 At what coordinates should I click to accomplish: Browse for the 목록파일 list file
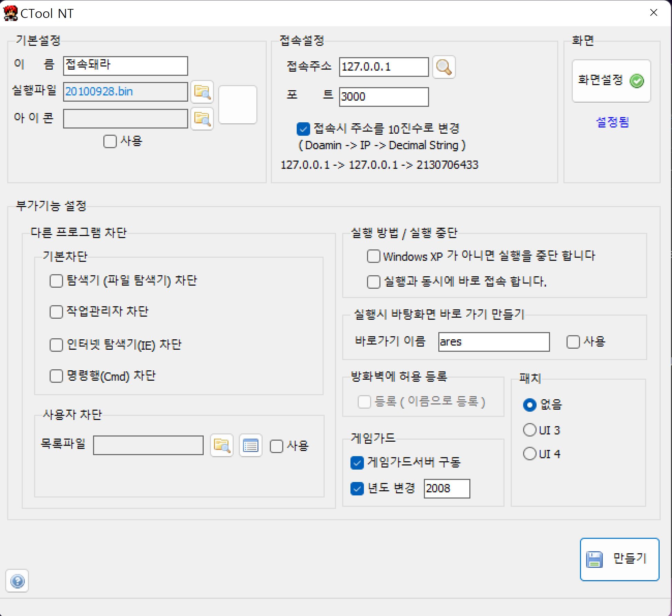pyautogui.click(x=222, y=445)
